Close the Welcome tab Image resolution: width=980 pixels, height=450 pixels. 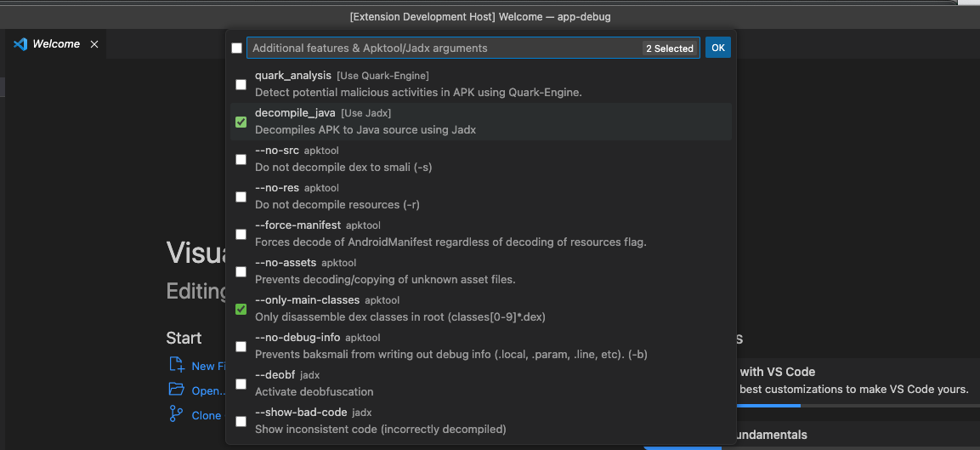pos(94,44)
